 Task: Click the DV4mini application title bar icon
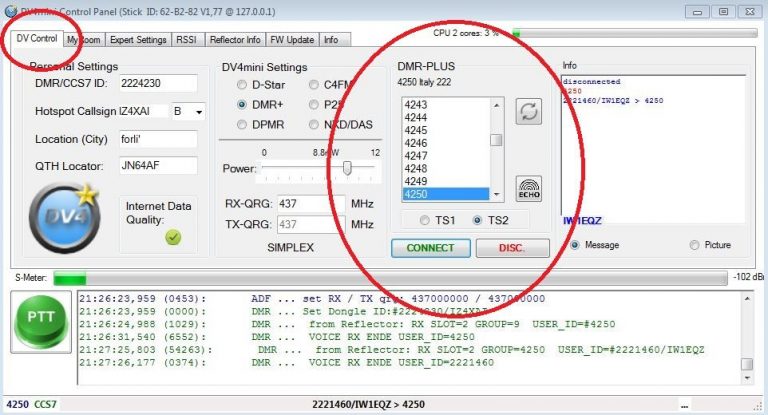coord(11,11)
